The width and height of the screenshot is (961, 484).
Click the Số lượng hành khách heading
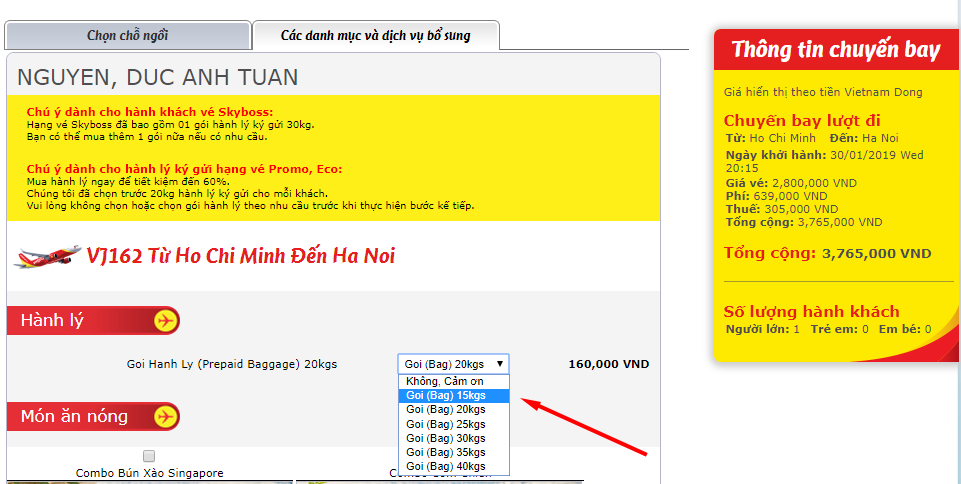(x=811, y=312)
